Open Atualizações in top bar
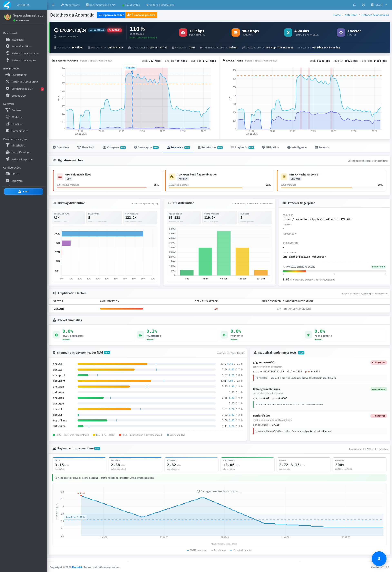This screenshot has width=392, height=572. click(70, 5)
